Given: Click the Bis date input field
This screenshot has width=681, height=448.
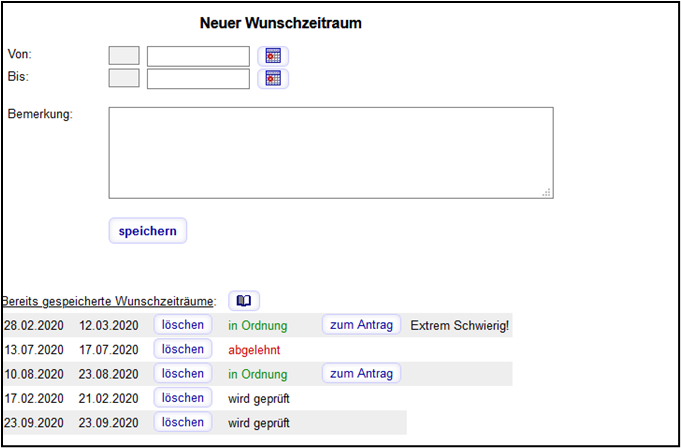Looking at the screenshot, I should tap(198, 79).
